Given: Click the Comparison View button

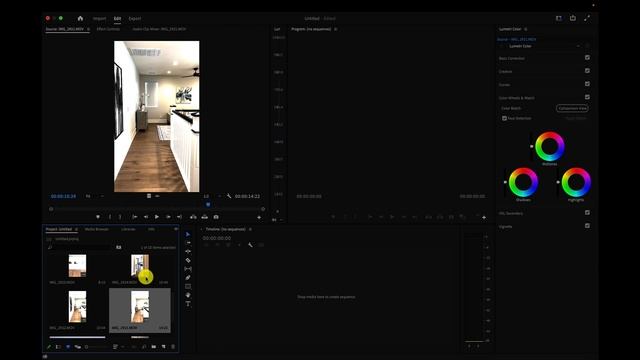Looking at the screenshot, I should click(x=572, y=108).
